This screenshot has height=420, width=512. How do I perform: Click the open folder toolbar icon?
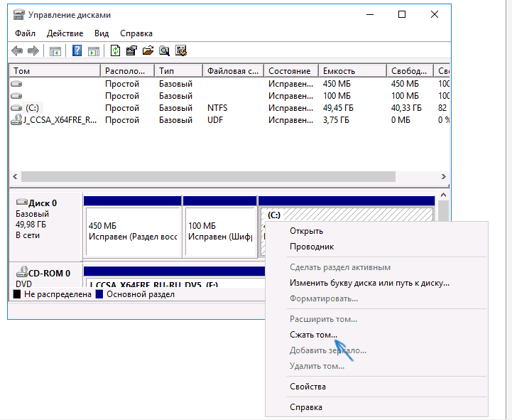pyautogui.click(x=148, y=50)
